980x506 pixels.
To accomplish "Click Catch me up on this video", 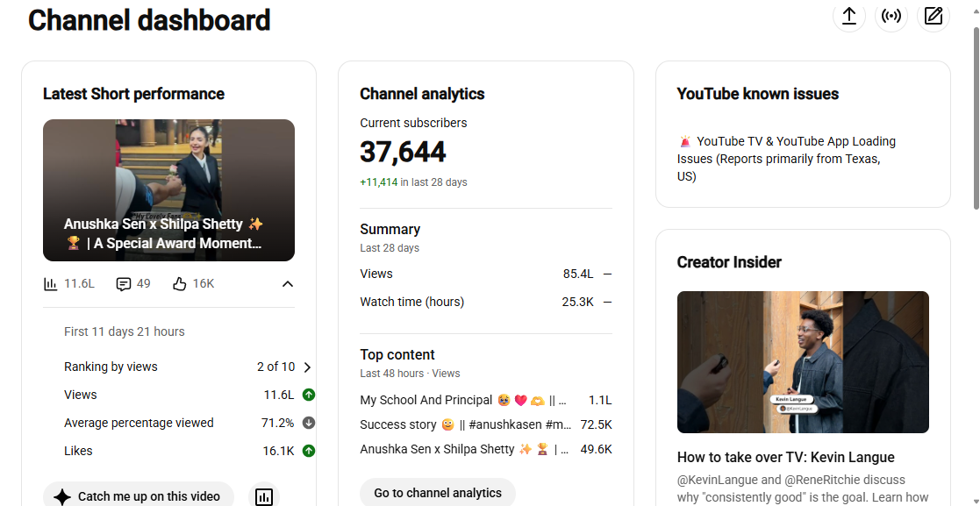I will point(139,496).
